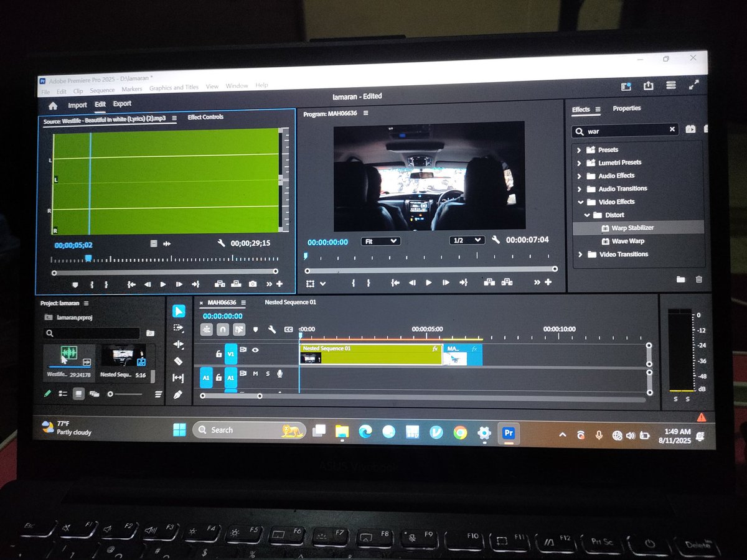Click the Source monitor playhead marker

tap(88, 258)
